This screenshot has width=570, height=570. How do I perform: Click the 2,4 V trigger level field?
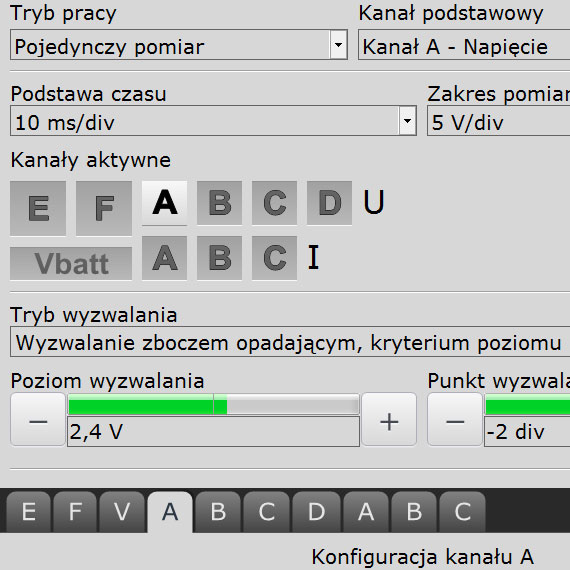[x=214, y=431]
